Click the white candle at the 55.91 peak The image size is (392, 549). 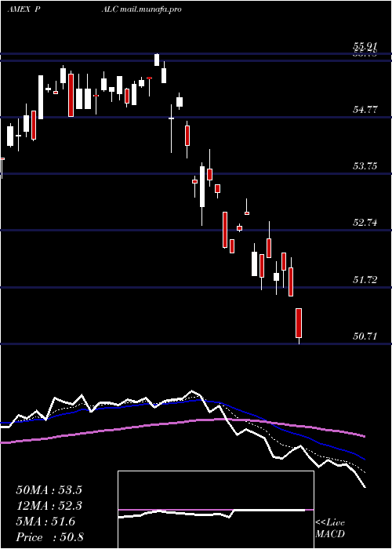pos(157,60)
